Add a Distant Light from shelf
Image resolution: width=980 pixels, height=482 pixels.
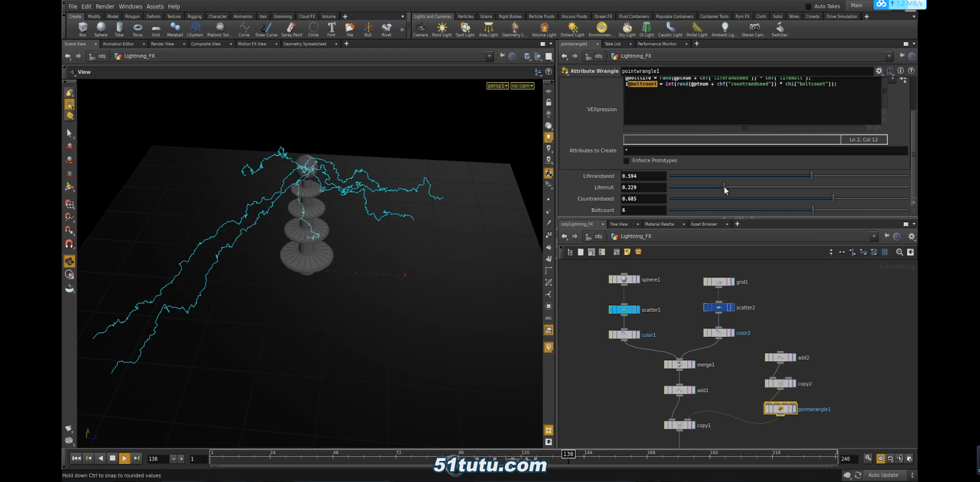click(x=572, y=29)
